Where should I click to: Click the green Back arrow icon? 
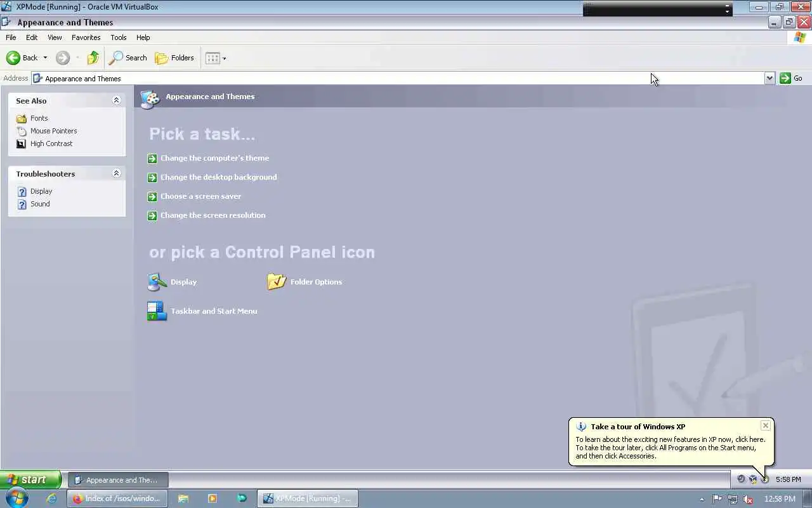pos(13,58)
